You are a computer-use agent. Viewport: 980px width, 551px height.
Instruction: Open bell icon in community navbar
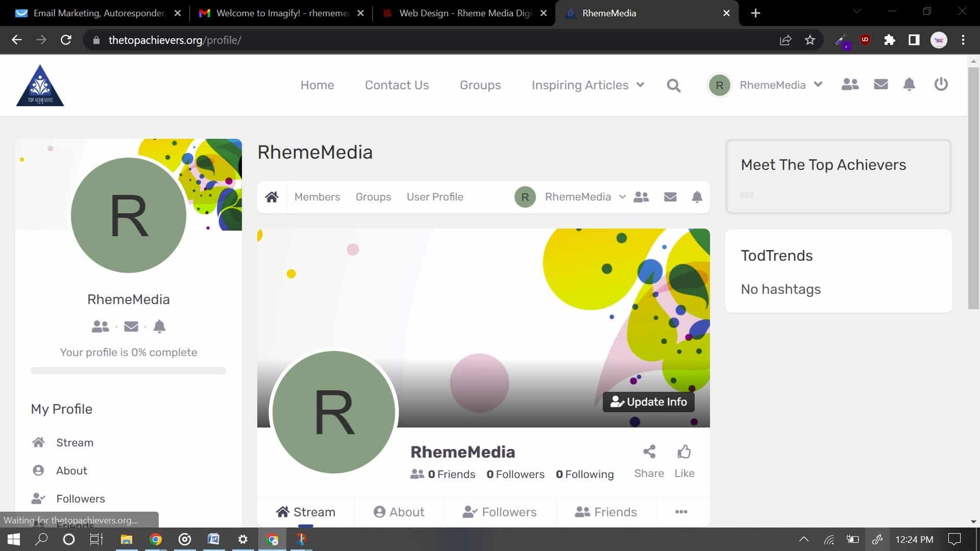click(x=697, y=197)
